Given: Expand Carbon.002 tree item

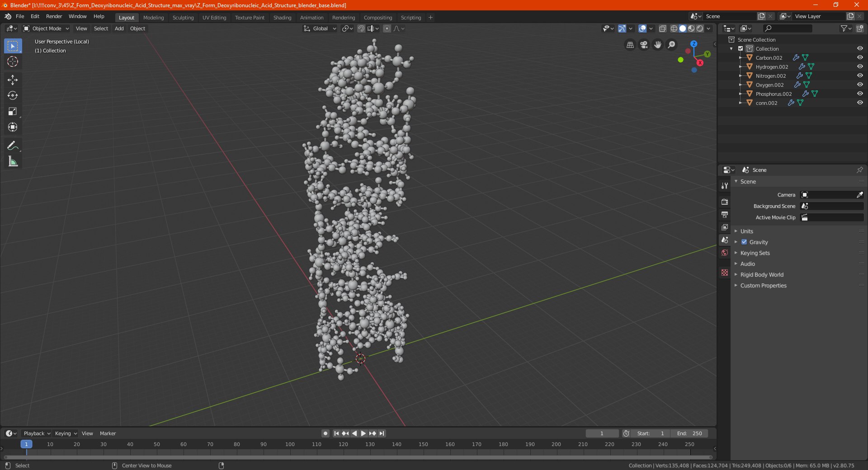Looking at the screenshot, I should 741,57.
